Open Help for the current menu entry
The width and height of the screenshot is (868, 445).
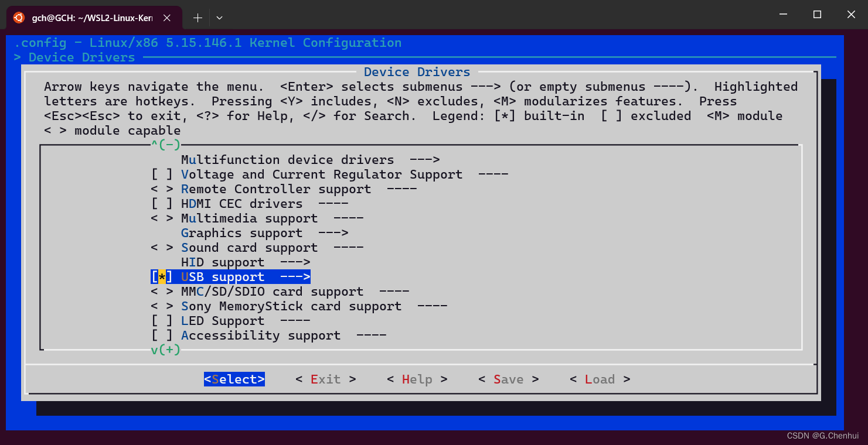[x=417, y=379]
